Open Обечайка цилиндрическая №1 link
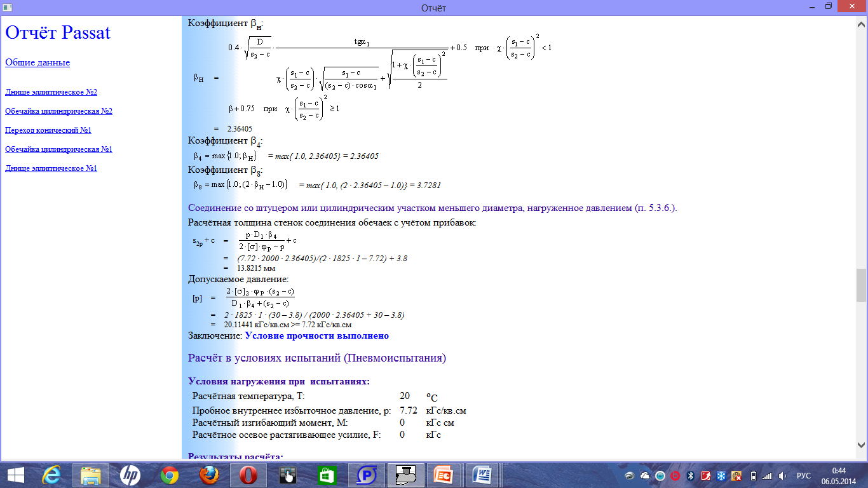The image size is (868, 488). click(58, 149)
